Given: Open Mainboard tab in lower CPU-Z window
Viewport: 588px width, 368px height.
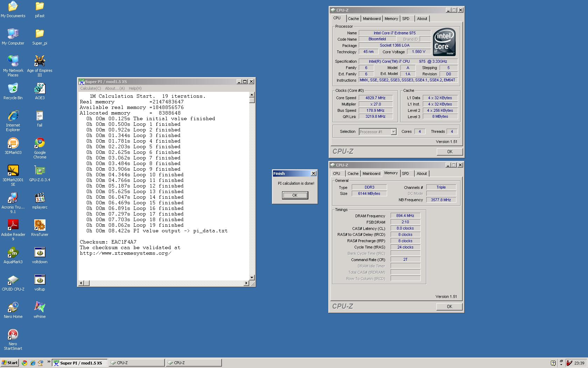Looking at the screenshot, I should click(371, 173).
